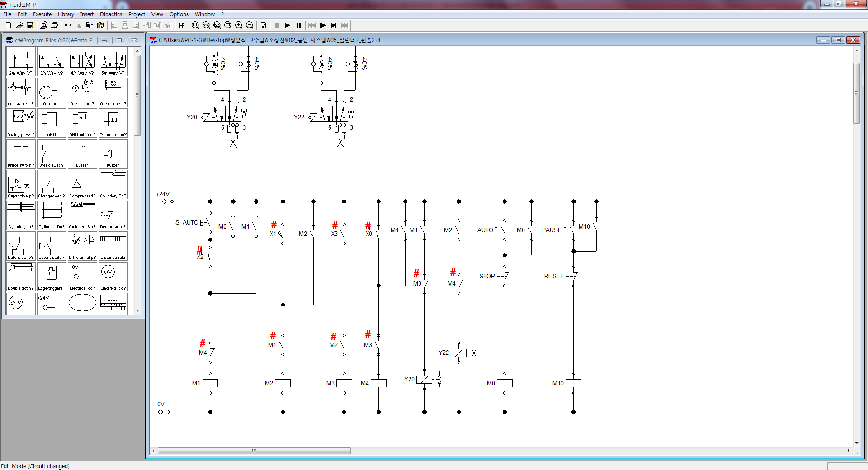
Task: Start the simulation with Play
Action: (288, 25)
